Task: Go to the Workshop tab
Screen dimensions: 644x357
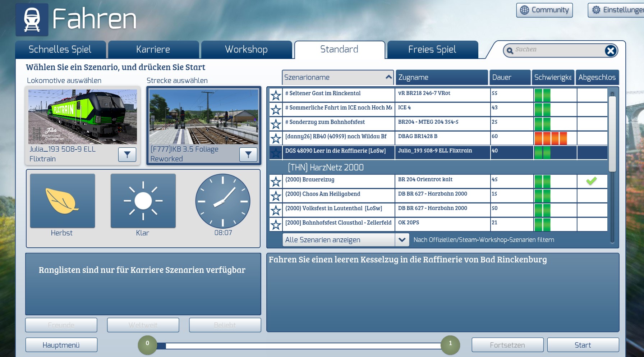Action: 246,50
